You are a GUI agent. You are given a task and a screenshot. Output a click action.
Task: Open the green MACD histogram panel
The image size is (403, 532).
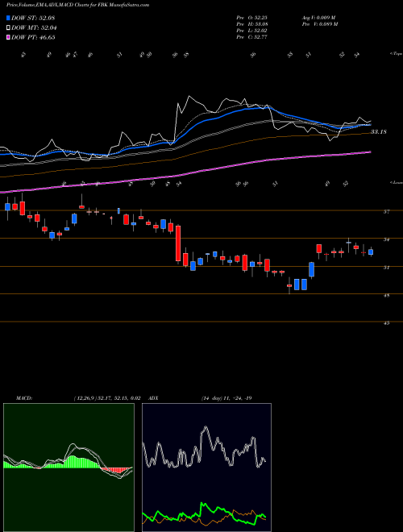coord(69,468)
